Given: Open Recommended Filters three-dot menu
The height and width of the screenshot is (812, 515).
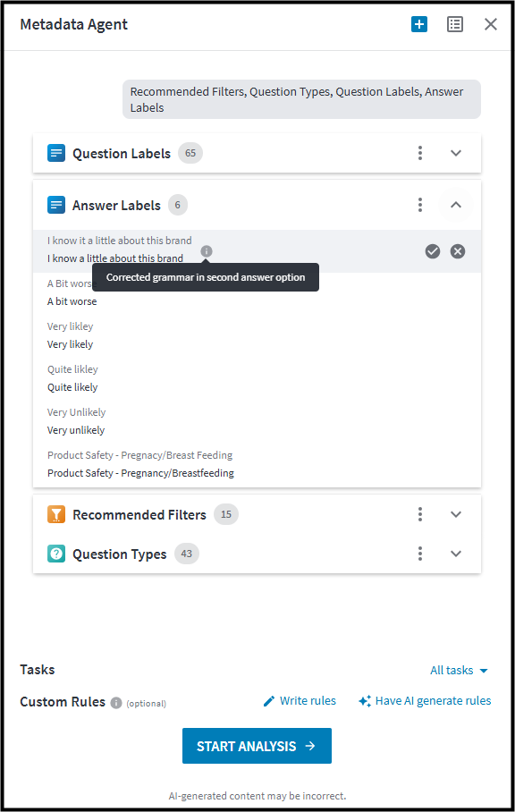Looking at the screenshot, I should (420, 514).
